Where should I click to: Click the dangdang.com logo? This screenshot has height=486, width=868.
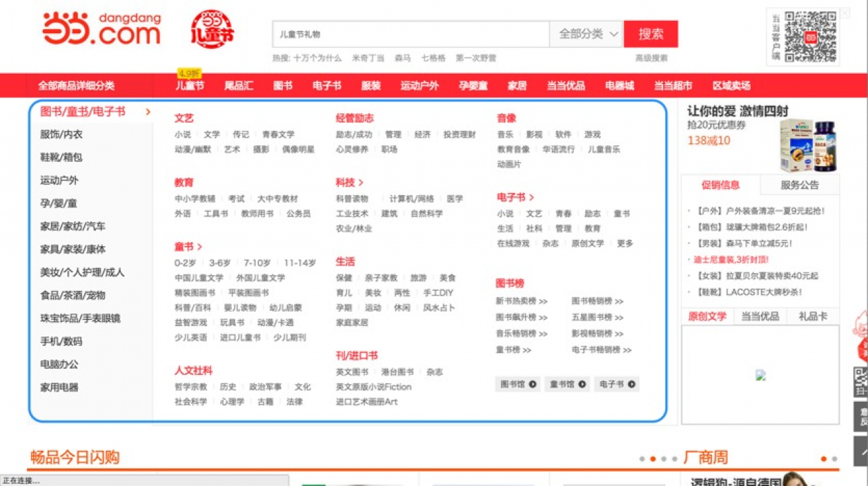click(x=102, y=28)
